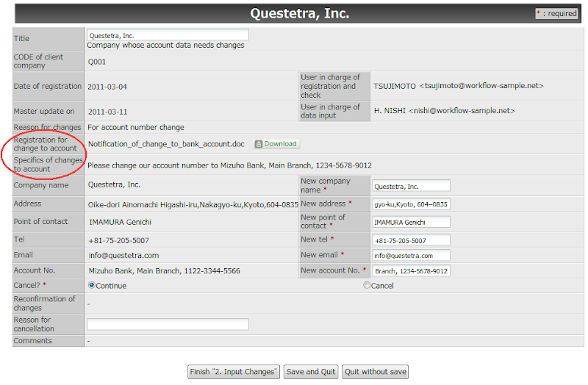588x385 pixels.
Task: Click the User in charge of data input label
Action: [x=330, y=112]
